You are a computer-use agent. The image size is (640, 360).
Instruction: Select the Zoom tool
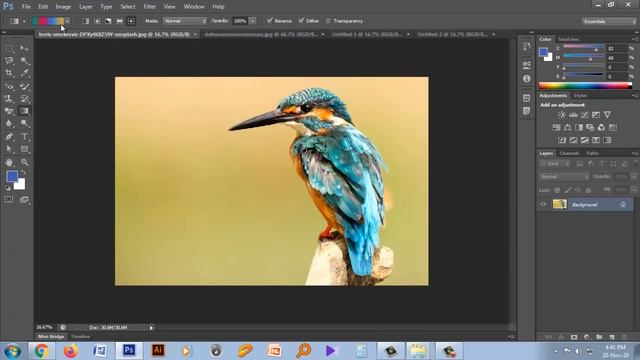(24, 162)
